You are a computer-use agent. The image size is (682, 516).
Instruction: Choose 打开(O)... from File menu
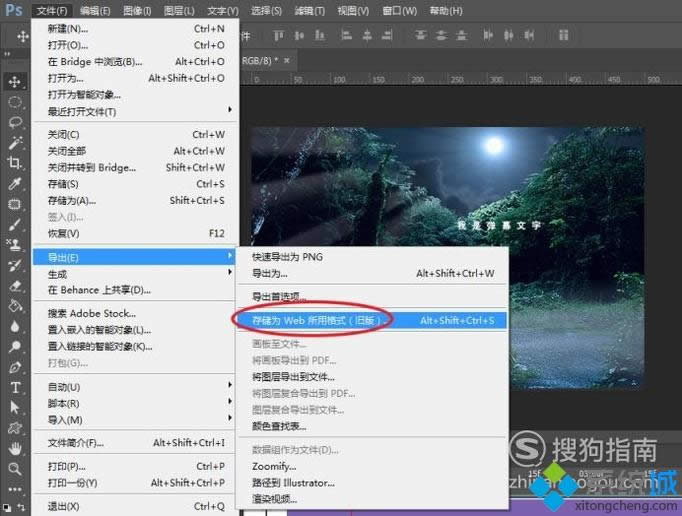tap(136, 45)
